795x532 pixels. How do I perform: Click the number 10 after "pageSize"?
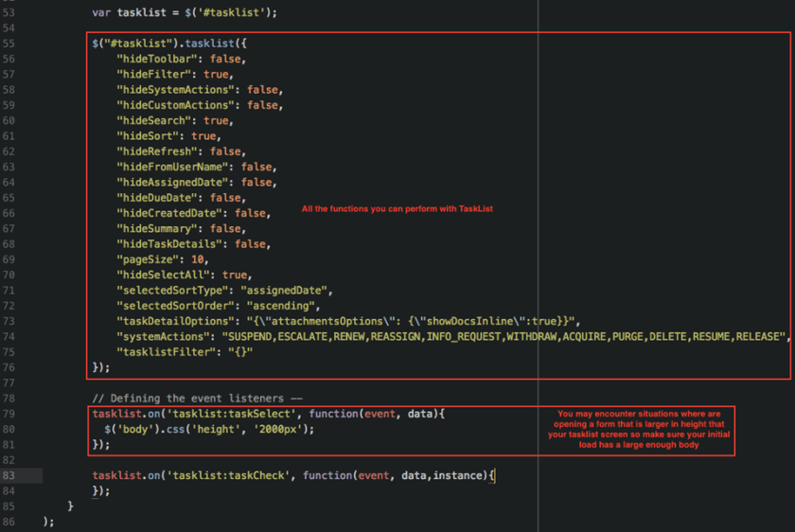tap(198, 259)
